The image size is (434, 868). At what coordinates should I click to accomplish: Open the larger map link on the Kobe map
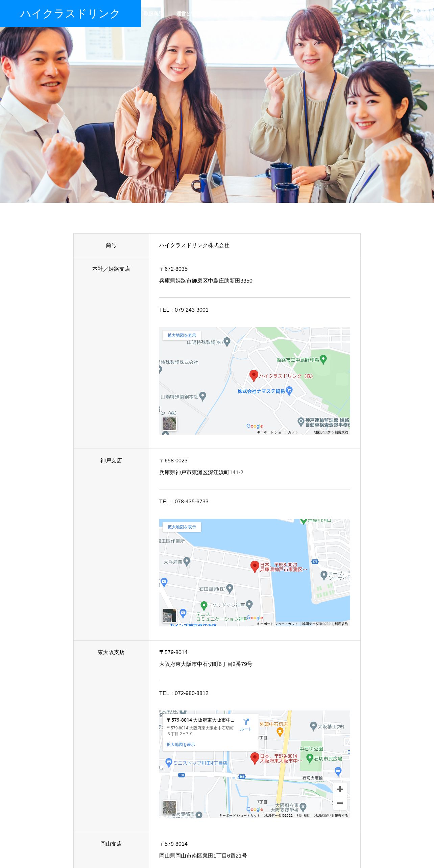pos(182,527)
